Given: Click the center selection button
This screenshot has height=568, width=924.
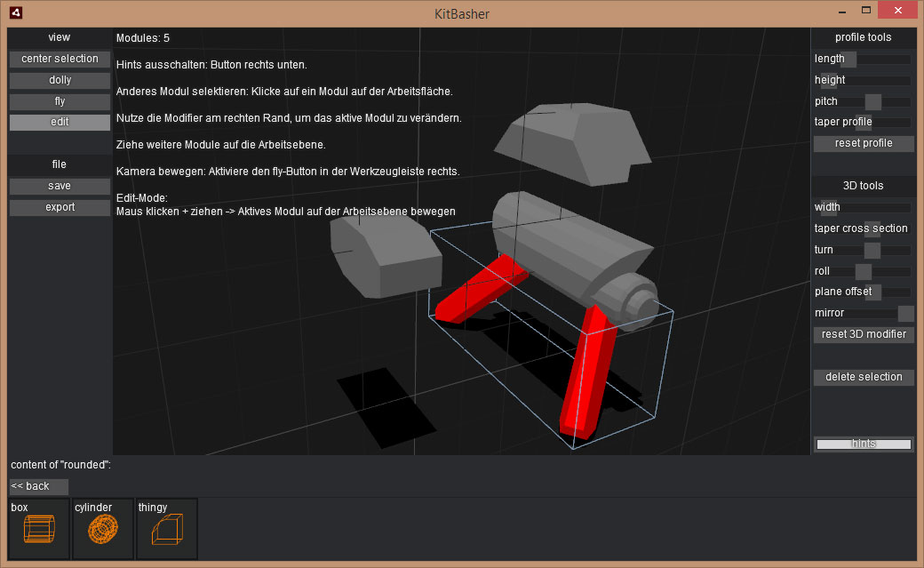Looking at the screenshot, I should 60,59.
